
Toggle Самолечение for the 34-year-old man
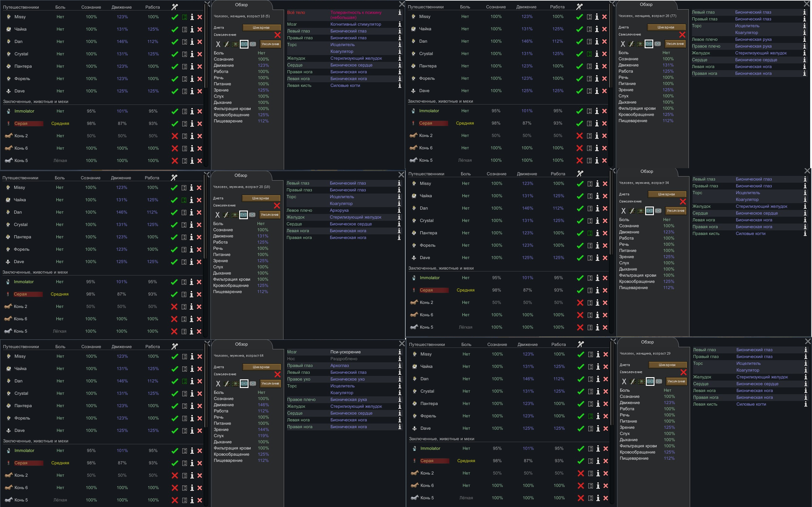tap(683, 202)
